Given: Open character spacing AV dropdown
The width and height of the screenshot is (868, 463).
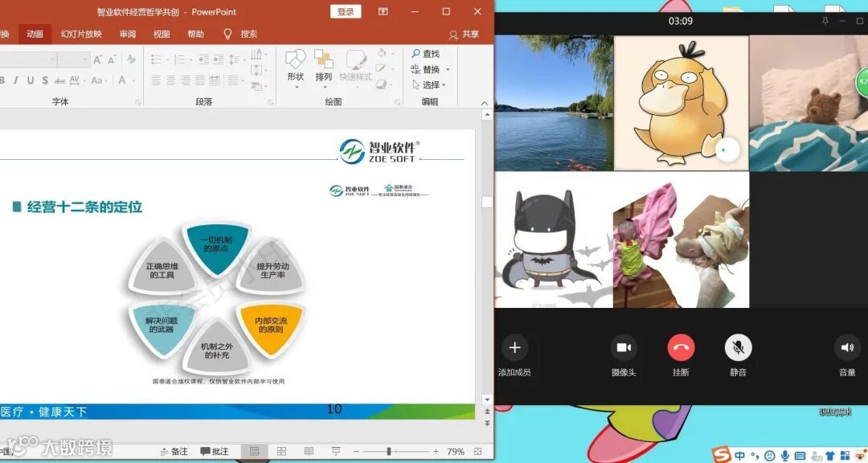Looking at the screenshot, I should [77, 80].
